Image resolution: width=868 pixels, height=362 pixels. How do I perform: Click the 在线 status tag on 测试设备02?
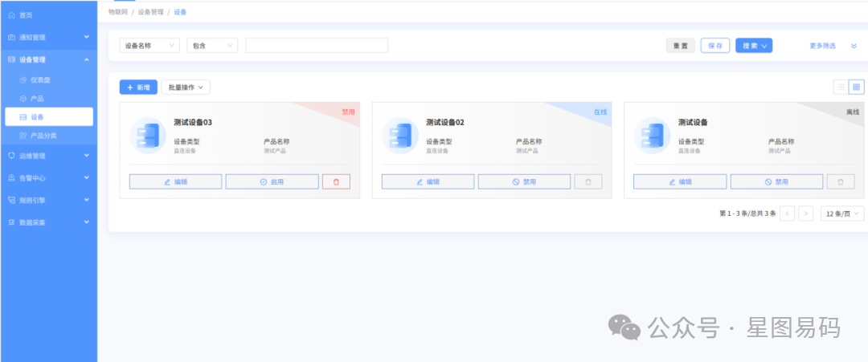click(600, 112)
